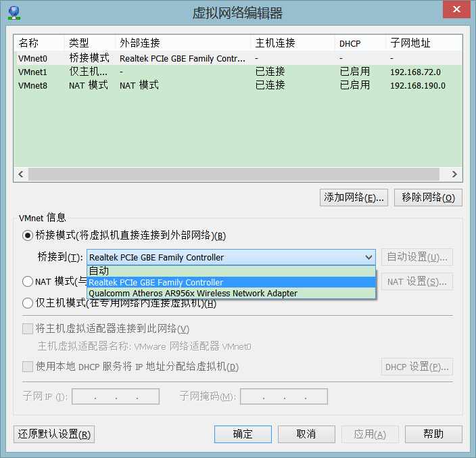Click 自动设置(U)... button
The image size is (476, 458).
416,257
